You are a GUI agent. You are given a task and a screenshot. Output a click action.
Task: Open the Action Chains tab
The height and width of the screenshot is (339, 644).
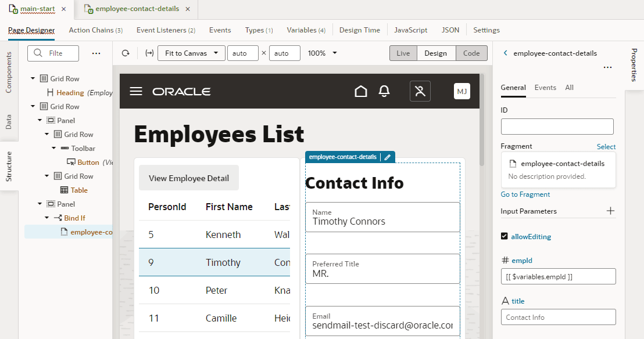96,30
